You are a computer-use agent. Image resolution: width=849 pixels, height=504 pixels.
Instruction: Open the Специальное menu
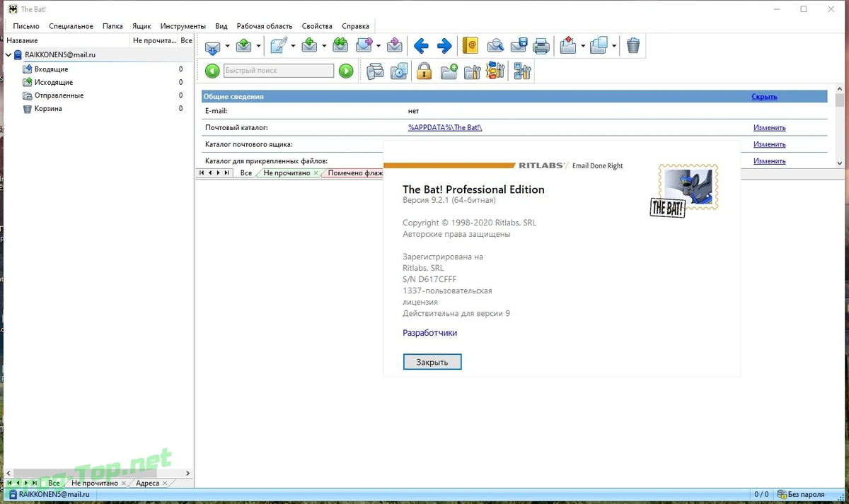click(x=71, y=26)
